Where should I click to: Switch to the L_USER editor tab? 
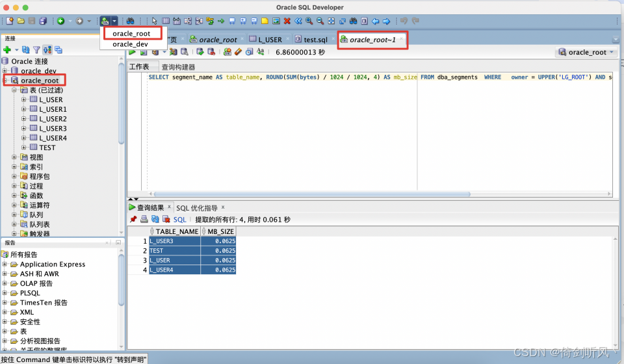[270, 40]
